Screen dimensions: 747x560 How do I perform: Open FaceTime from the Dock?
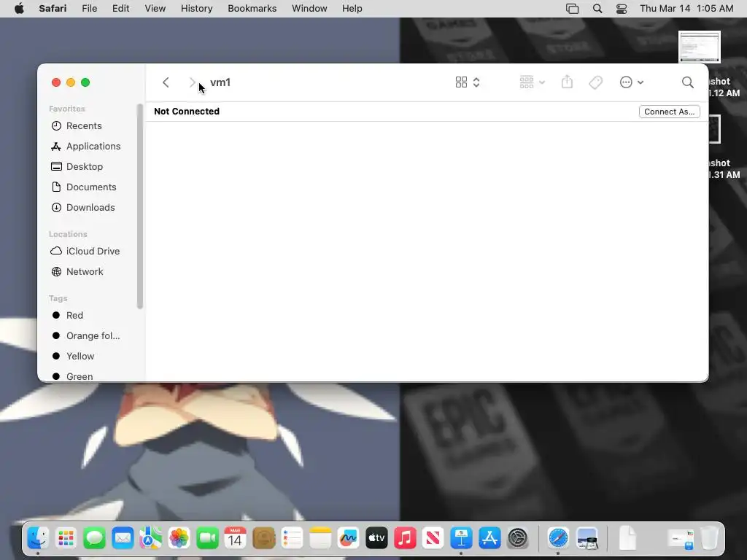(207, 539)
